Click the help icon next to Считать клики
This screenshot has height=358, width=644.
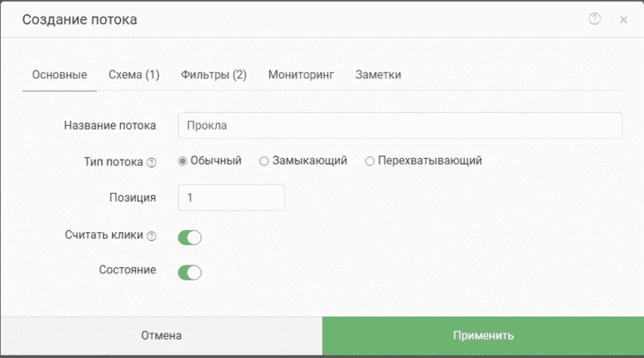[x=152, y=236]
